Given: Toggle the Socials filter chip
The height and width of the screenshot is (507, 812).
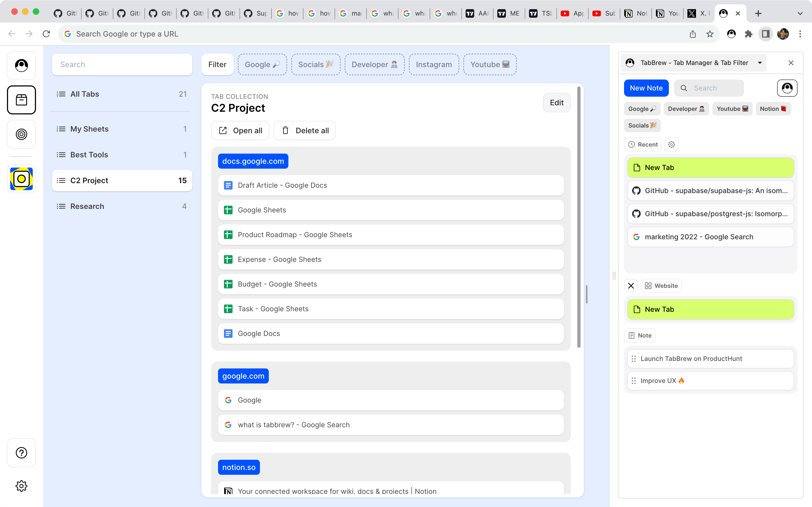Looking at the screenshot, I should click(316, 64).
